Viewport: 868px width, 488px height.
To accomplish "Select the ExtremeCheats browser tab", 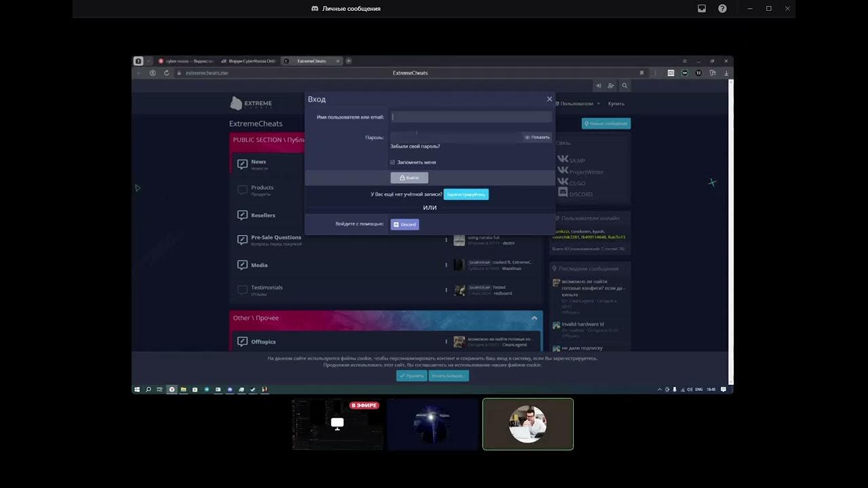I will (x=311, y=61).
